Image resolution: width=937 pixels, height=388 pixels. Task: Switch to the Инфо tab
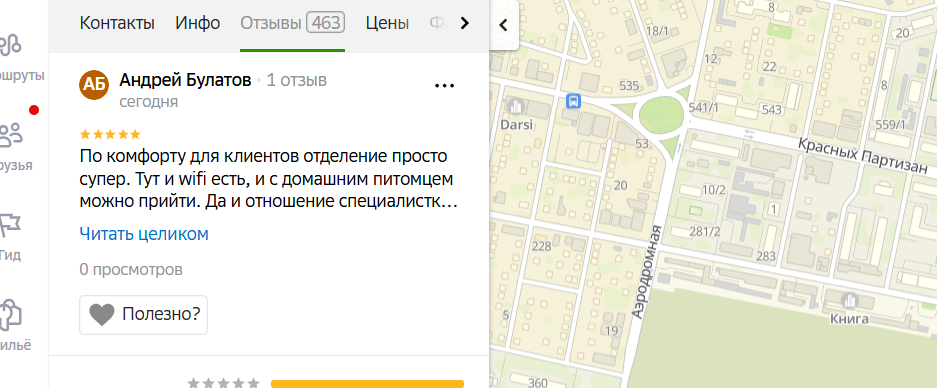coord(198,23)
